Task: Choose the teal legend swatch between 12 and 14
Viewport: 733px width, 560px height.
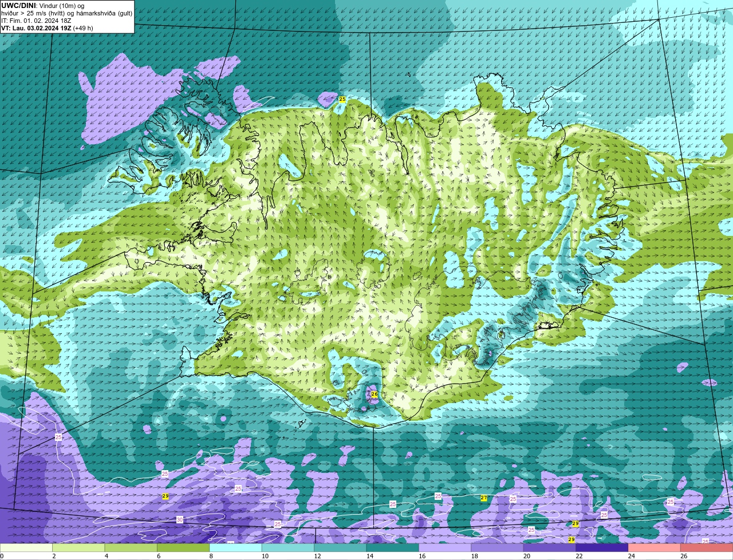Action: tap(340, 548)
